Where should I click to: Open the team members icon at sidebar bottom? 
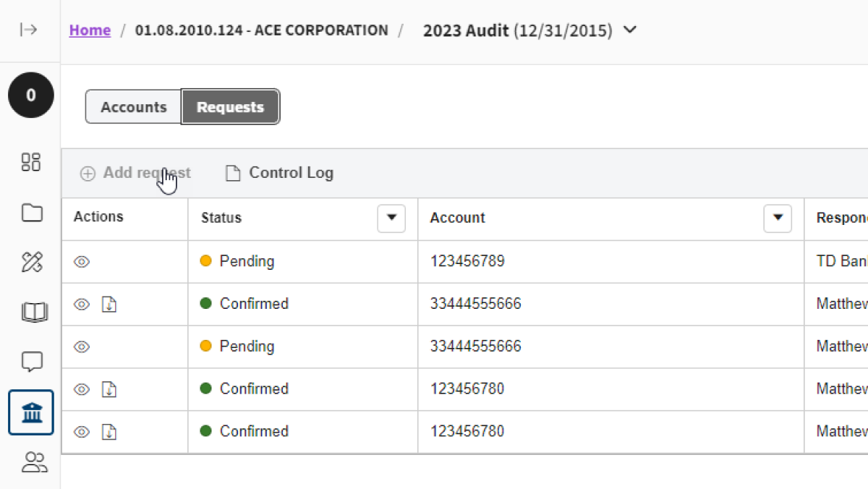tap(30, 462)
